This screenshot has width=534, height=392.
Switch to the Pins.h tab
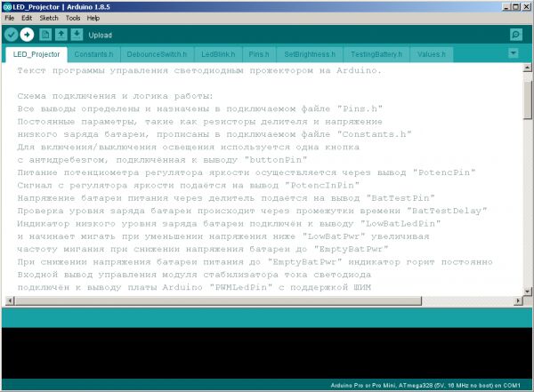point(259,54)
